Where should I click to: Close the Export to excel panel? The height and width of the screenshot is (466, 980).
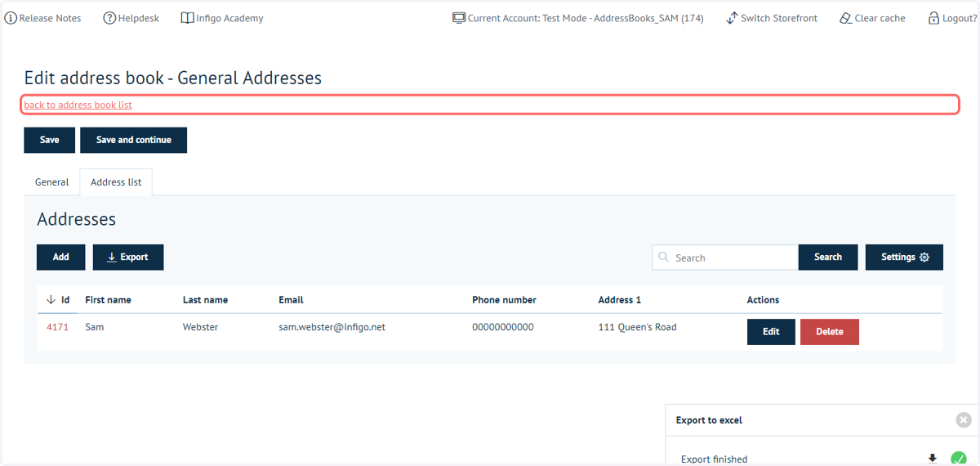tap(964, 420)
